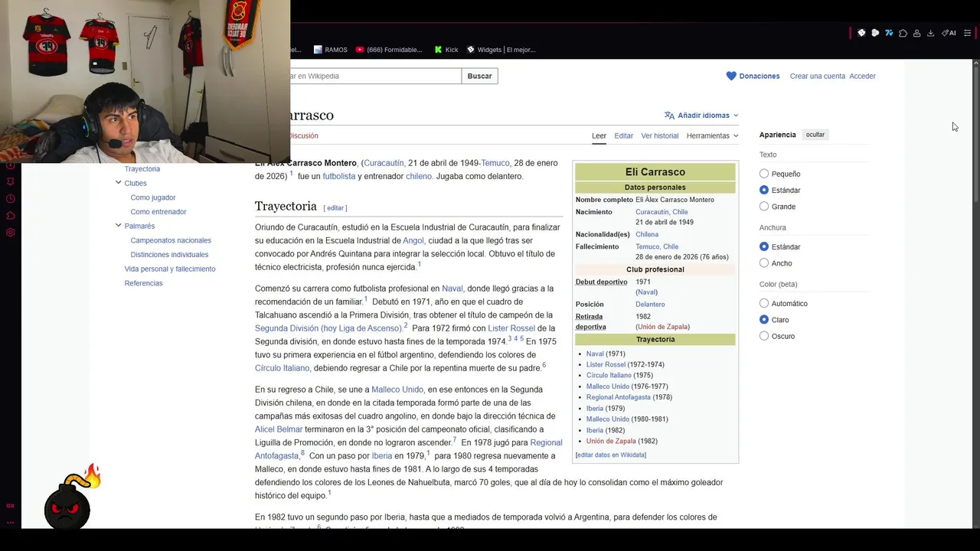
Task: Click the white cloud-shaped extension icon
Action: [x=875, y=33]
